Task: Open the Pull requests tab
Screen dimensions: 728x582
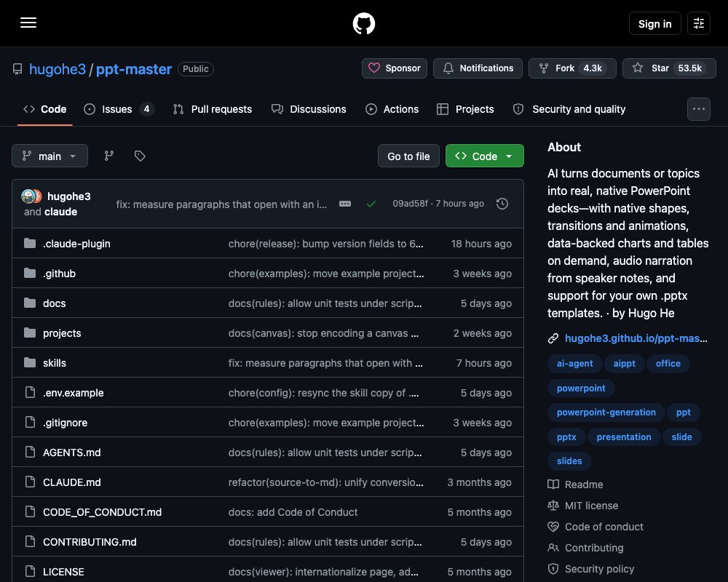Action: click(212, 109)
